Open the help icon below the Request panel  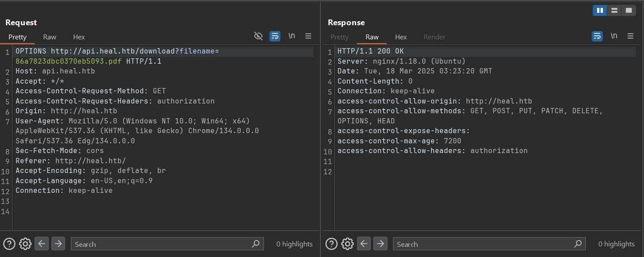pyautogui.click(x=9, y=244)
